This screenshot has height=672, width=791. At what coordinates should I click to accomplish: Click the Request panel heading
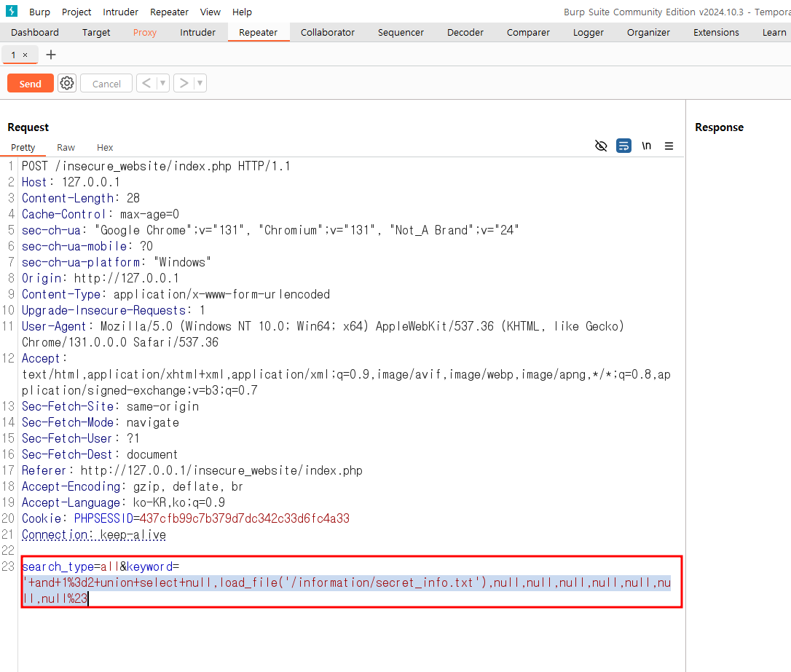click(28, 127)
